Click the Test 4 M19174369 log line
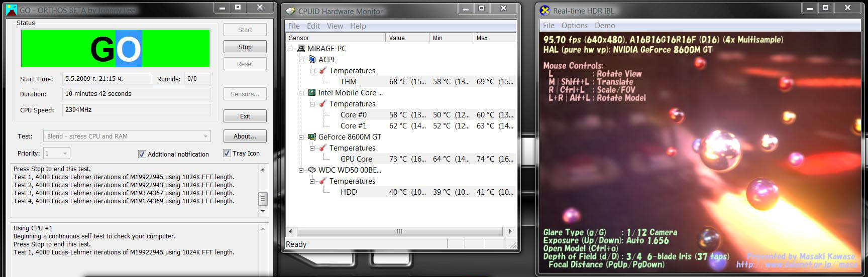Viewport: 868px width, 277px height. [x=124, y=201]
